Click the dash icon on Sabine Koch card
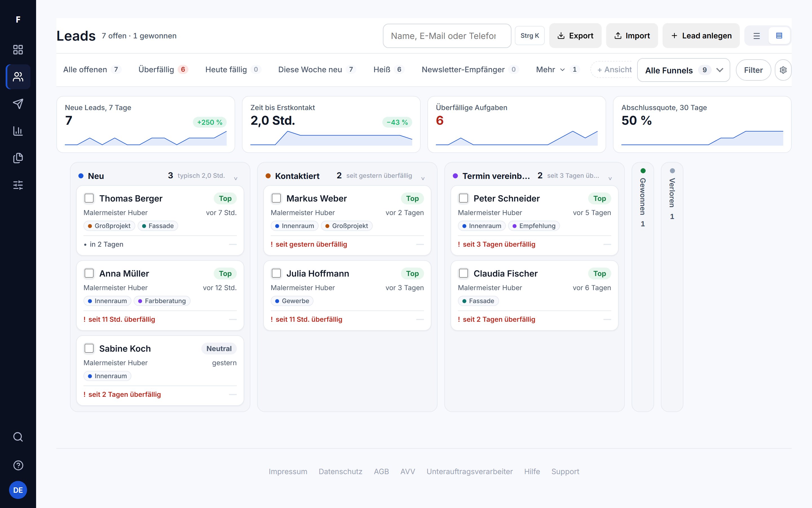 pyautogui.click(x=233, y=395)
